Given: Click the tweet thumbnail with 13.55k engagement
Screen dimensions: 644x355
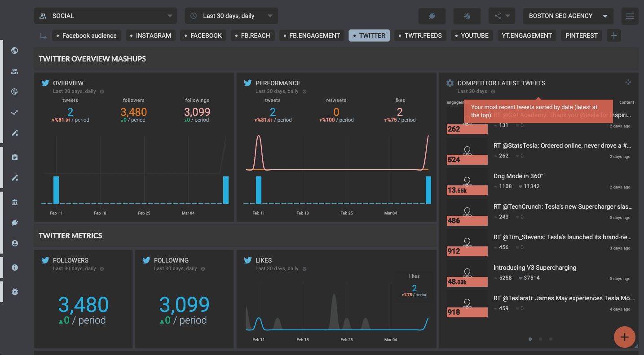Looking at the screenshot, I should tap(467, 181).
